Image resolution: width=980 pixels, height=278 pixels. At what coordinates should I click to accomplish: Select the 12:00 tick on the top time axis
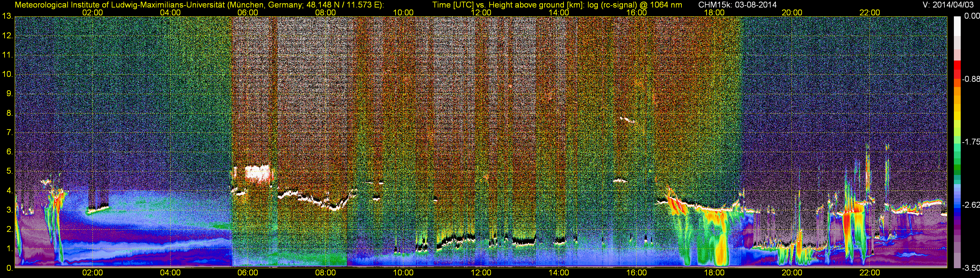click(x=481, y=12)
